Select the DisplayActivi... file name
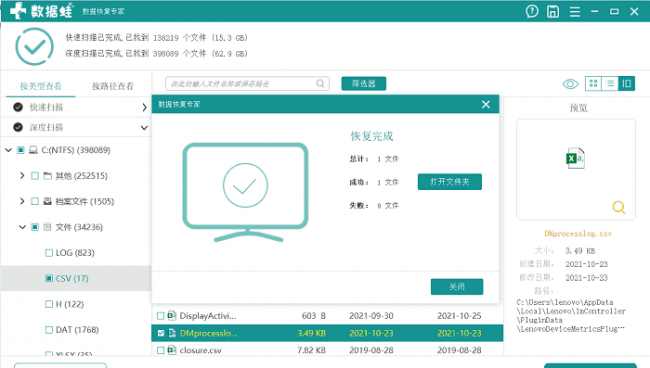 pos(208,316)
